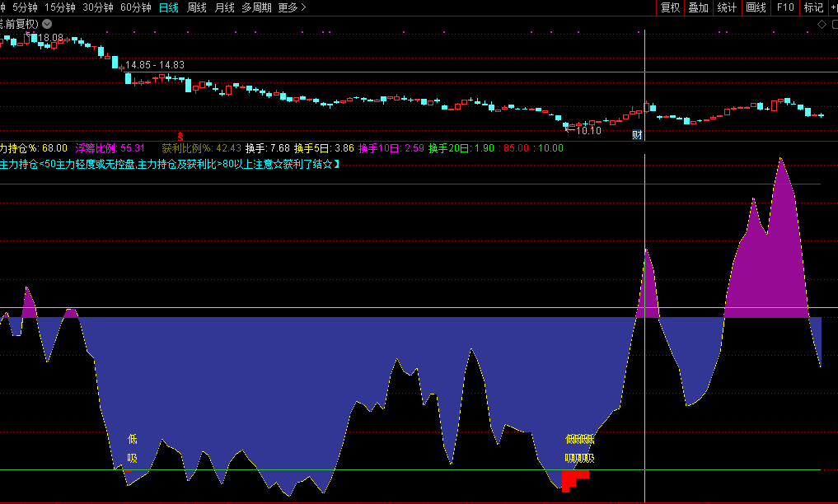The image size is (838, 504).
Task: Expand the 更多 periods menu
Action: pos(291,7)
